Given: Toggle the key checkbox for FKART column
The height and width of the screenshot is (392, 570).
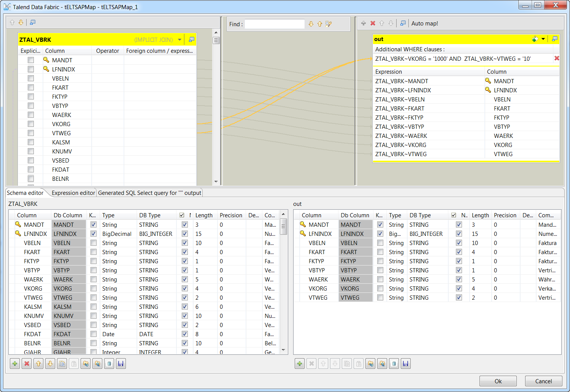Looking at the screenshot, I should point(93,252).
